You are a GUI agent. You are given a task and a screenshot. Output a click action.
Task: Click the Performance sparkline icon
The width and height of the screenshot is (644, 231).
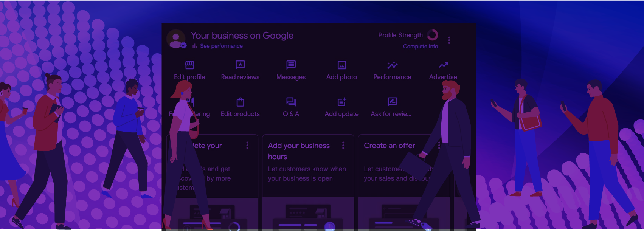click(x=393, y=65)
